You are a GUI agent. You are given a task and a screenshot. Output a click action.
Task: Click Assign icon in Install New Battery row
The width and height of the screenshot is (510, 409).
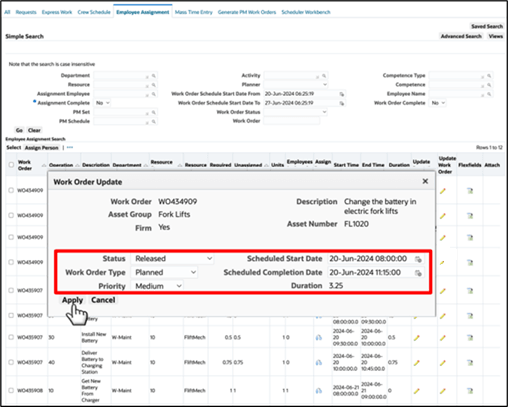pyautogui.click(x=319, y=338)
